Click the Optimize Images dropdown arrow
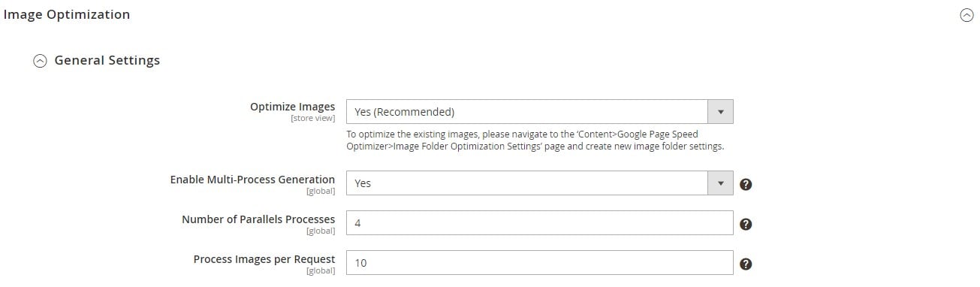The image size is (980, 287). click(720, 112)
